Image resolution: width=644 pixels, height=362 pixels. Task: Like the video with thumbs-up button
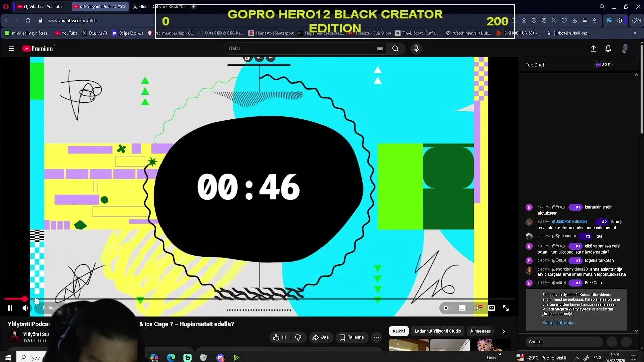[279, 337]
